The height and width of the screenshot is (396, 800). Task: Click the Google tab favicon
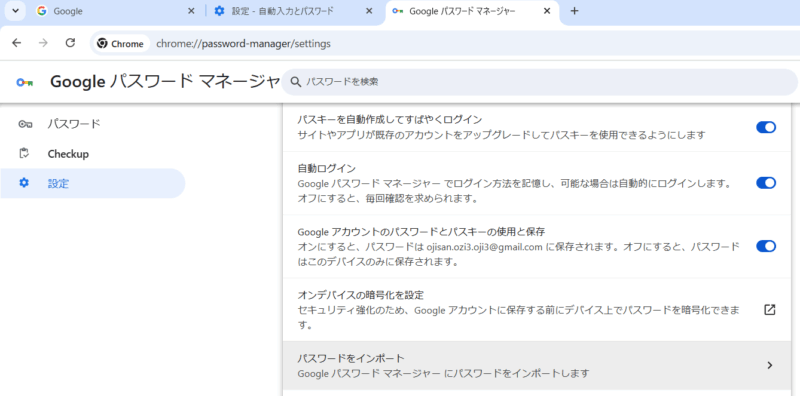[42, 11]
